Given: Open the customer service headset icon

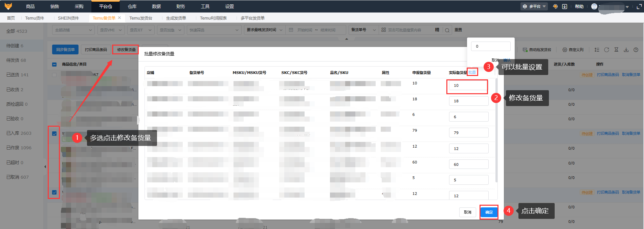Looking at the screenshot, I should [555, 6].
